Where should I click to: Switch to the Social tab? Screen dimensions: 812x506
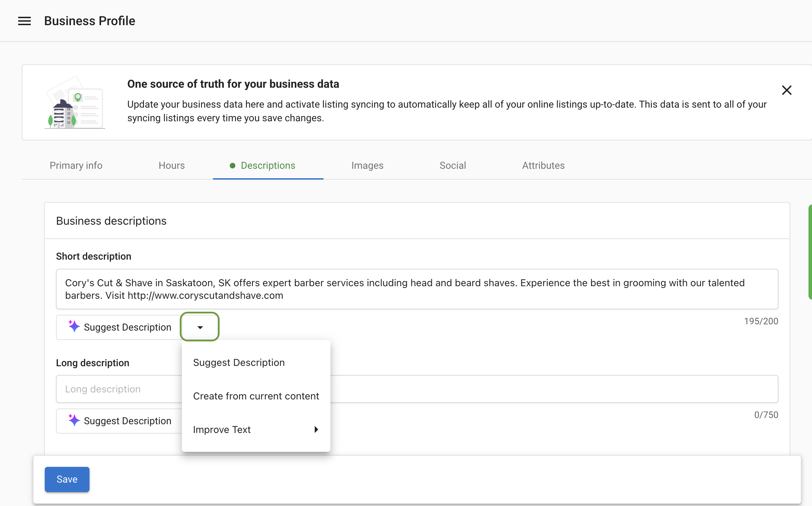tap(453, 166)
